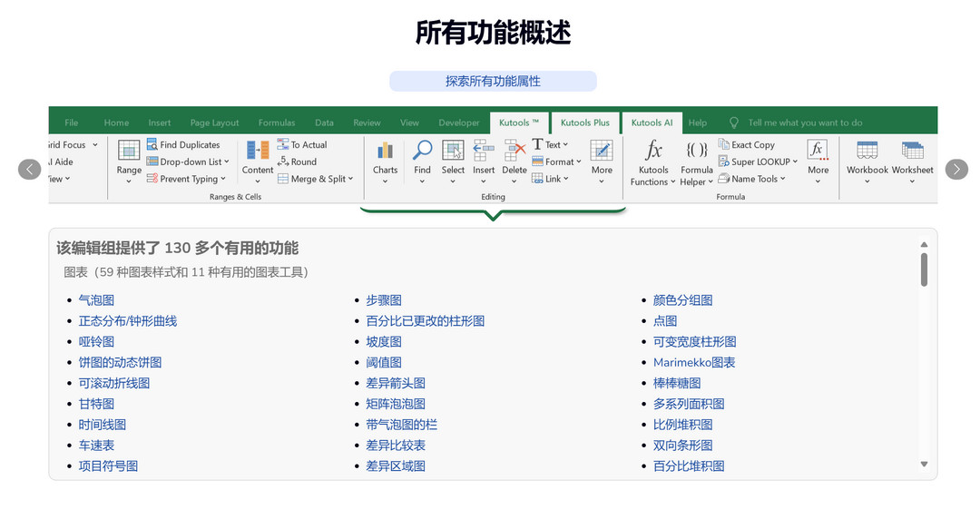Open the 阈值图 link
The height and width of the screenshot is (529, 980).
[x=384, y=362]
